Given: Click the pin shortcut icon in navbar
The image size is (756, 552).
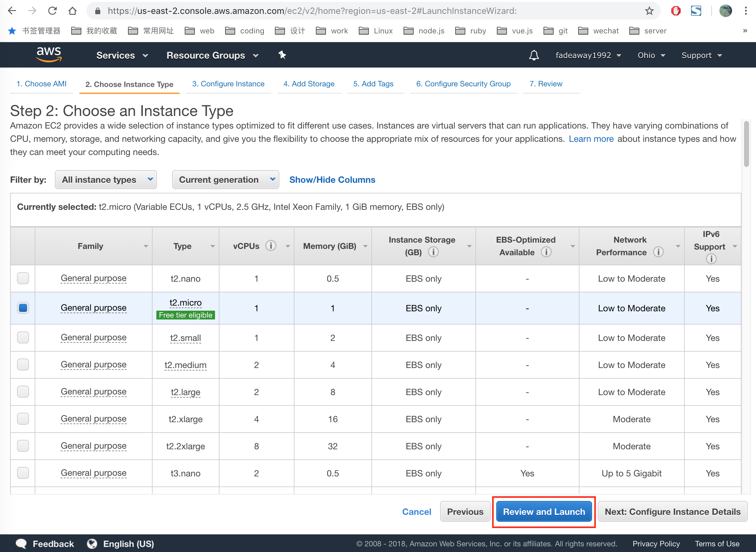Looking at the screenshot, I should tap(282, 55).
